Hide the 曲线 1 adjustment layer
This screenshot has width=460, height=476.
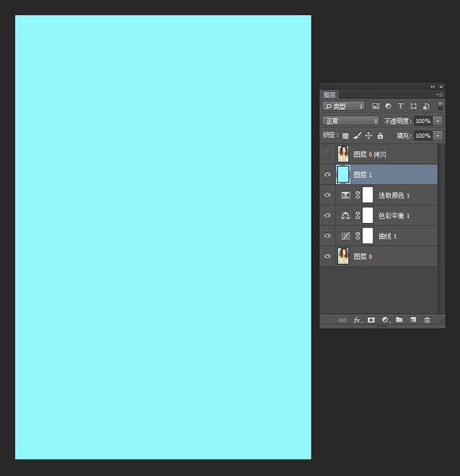(x=328, y=236)
